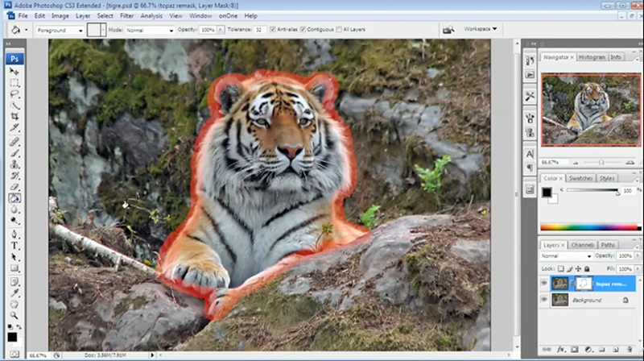Image resolution: width=644 pixels, height=361 pixels.
Task: Open the Foreground fill source dropdown
Action: point(61,30)
